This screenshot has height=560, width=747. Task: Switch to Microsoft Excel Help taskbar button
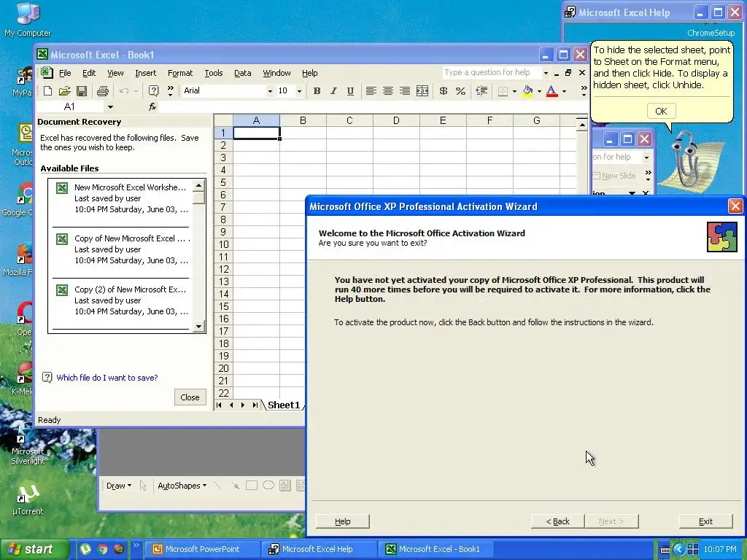pyautogui.click(x=319, y=549)
